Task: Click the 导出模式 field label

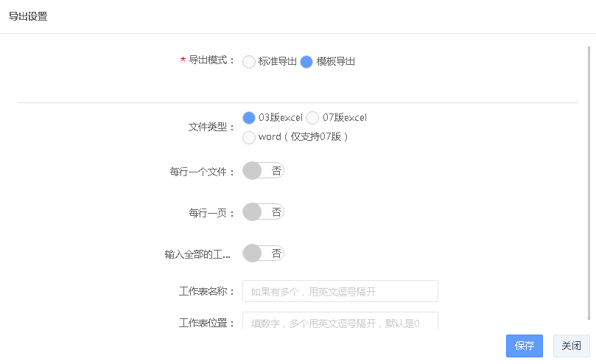Action: (x=211, y=61)
